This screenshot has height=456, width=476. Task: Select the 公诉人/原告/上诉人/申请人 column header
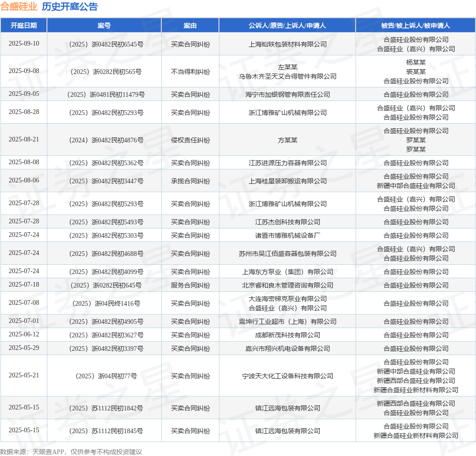click(x=287, y=26)
